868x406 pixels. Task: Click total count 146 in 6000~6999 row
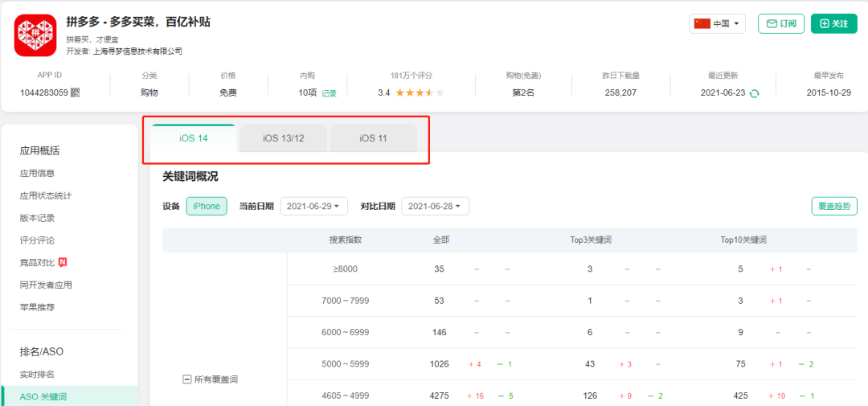coord(439,332)
